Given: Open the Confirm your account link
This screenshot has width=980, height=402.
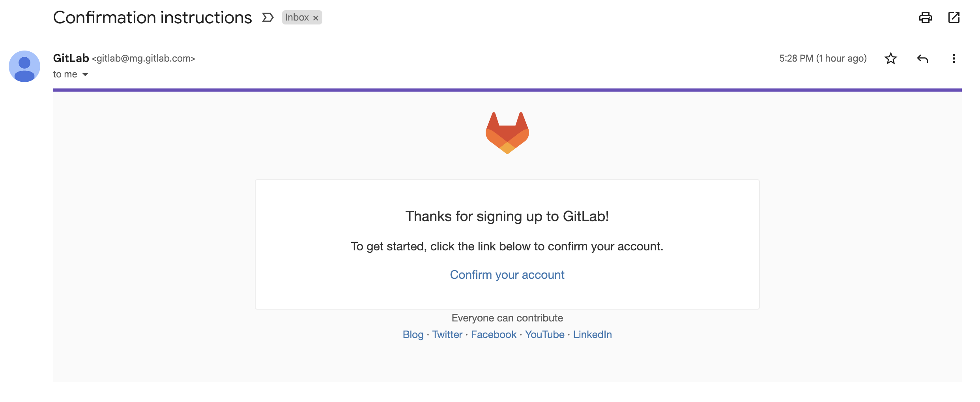Looking at the screenshot, I should [507, 274].
